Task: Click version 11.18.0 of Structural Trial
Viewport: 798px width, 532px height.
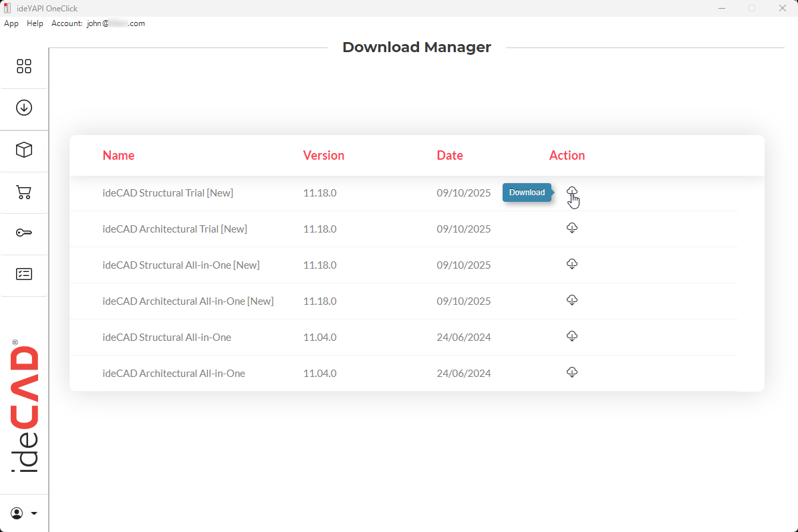Action: [x=319, y=193]
